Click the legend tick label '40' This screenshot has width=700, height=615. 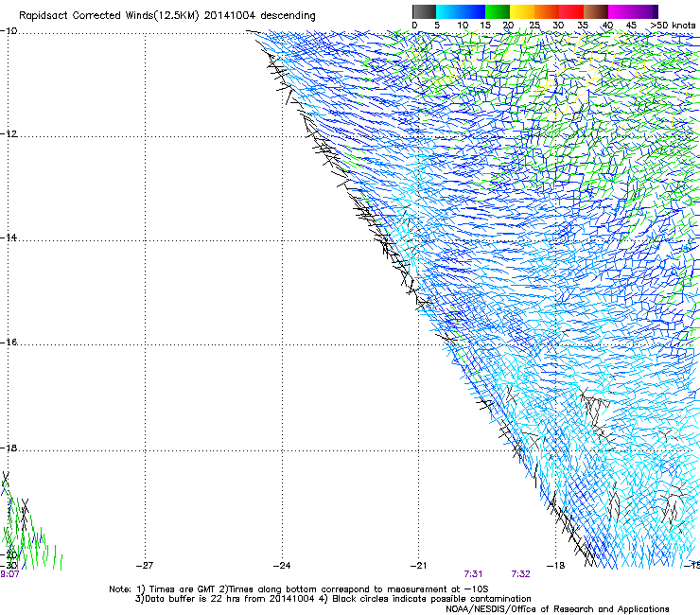pyautogui.click(x=607, y=26)
